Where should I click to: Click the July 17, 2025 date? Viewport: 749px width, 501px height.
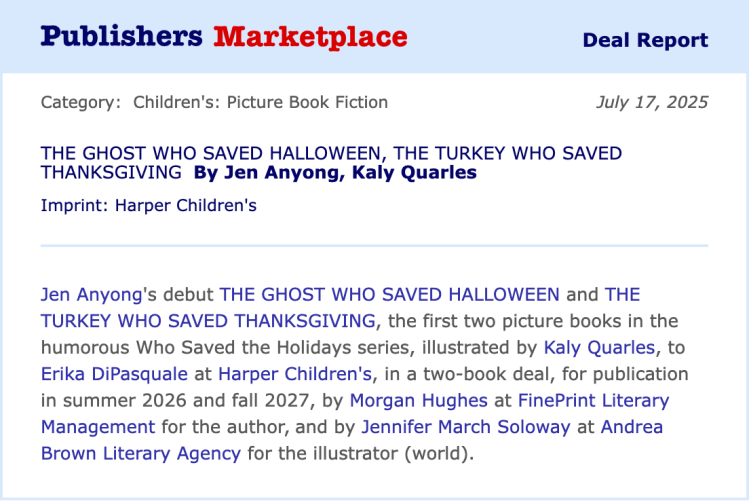point(651,102)
